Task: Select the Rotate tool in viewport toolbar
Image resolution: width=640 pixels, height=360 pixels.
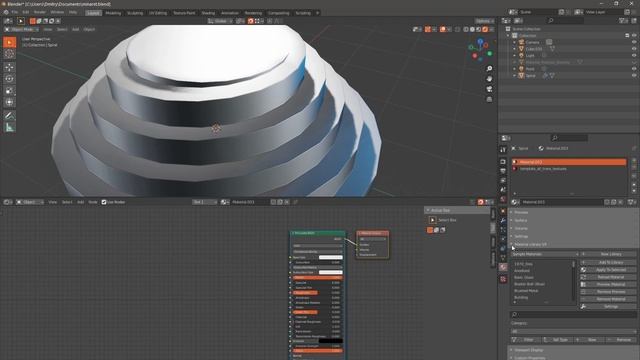Action: [x=9, y=79]
